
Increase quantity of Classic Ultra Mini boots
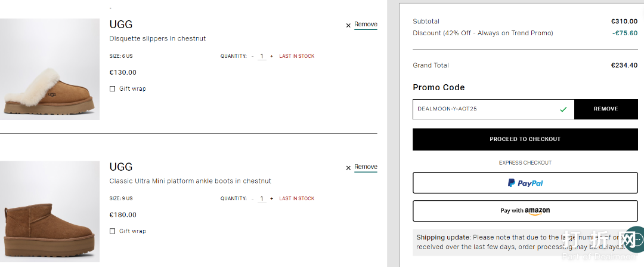pyautogui.click(x=272, y=198)
